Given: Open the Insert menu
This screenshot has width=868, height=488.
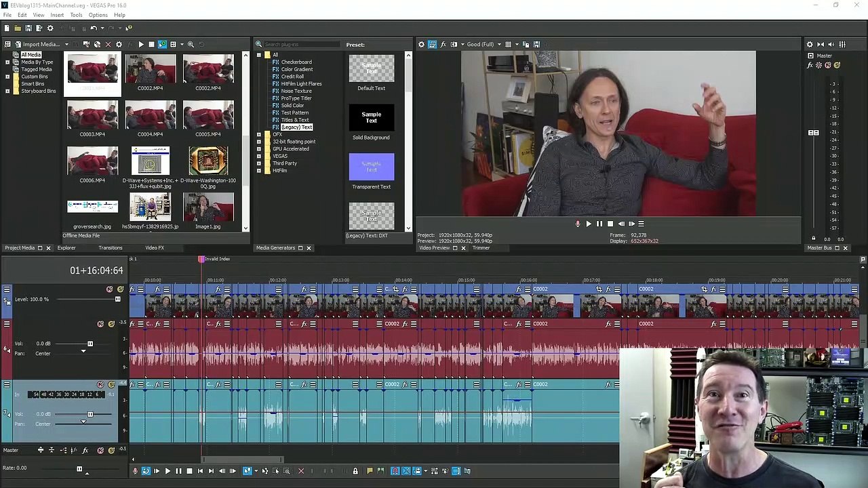Looking at the screenshot, I should tap(57, 15).
